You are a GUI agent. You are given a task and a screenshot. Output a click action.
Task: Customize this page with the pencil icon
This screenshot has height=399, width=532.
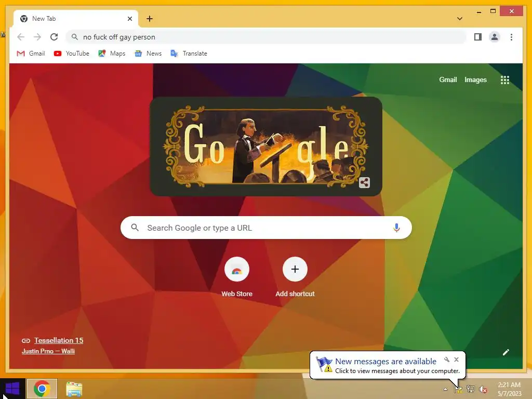pyautogui.click(x=506, y=352)
